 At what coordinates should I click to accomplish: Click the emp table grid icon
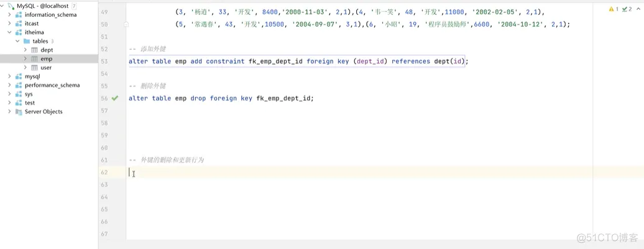(x=35, y=59)
